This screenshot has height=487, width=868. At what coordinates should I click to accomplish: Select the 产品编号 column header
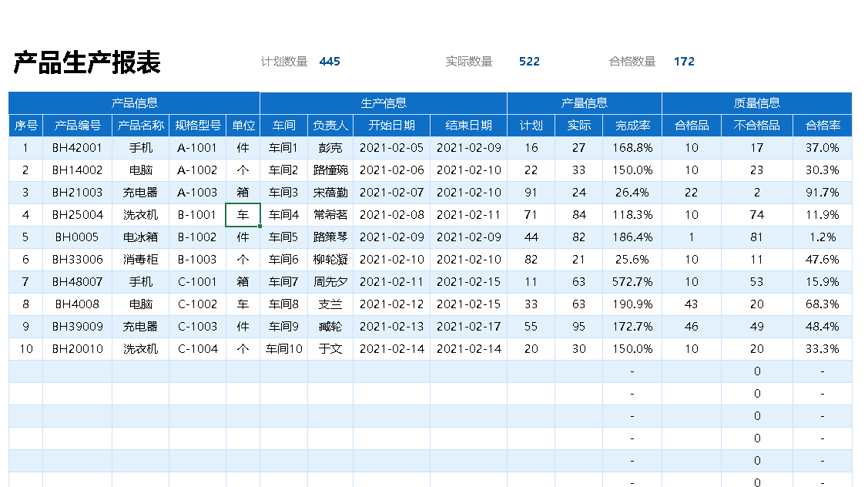point(77,126)
